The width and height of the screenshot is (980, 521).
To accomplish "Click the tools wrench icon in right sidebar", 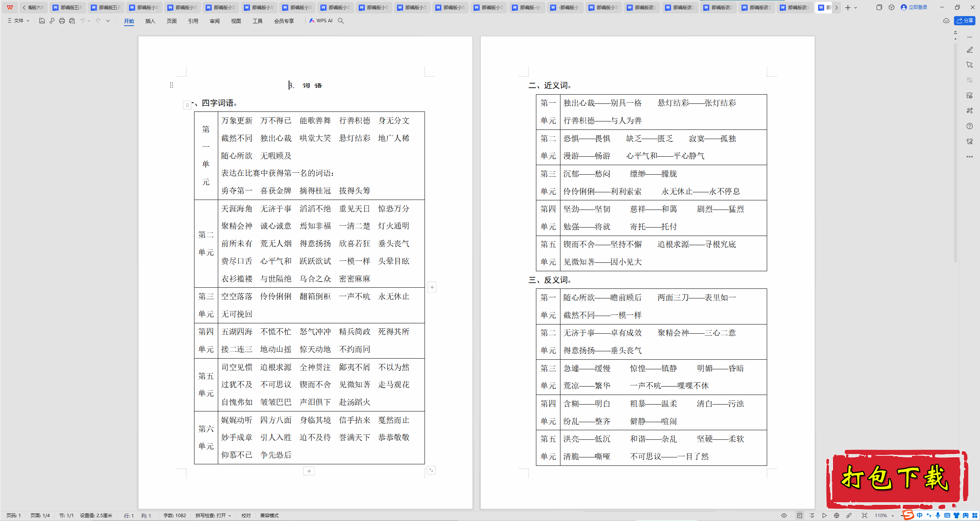I will pyautogui.click(x=970, y=111).
